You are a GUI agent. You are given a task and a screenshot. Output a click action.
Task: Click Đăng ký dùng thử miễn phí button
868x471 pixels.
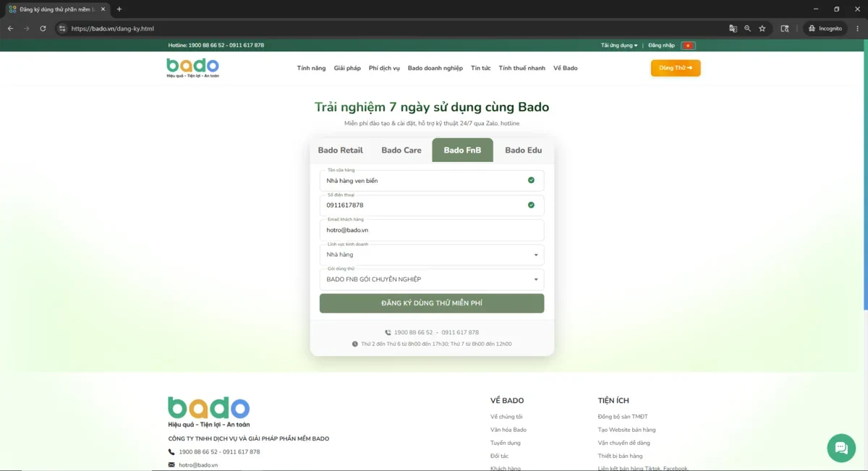432,303
